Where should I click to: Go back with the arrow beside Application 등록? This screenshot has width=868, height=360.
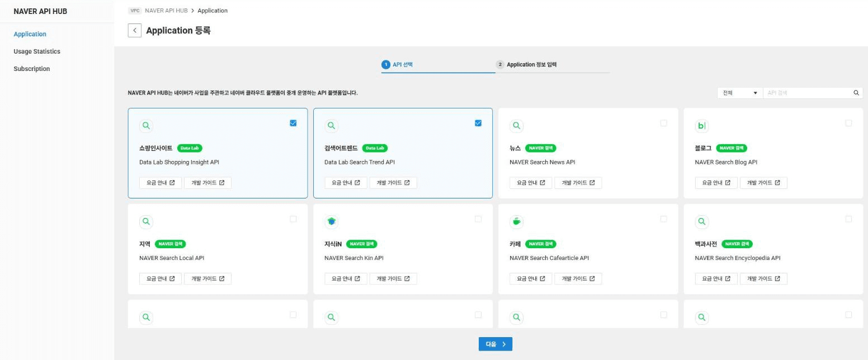pos(135,30)
